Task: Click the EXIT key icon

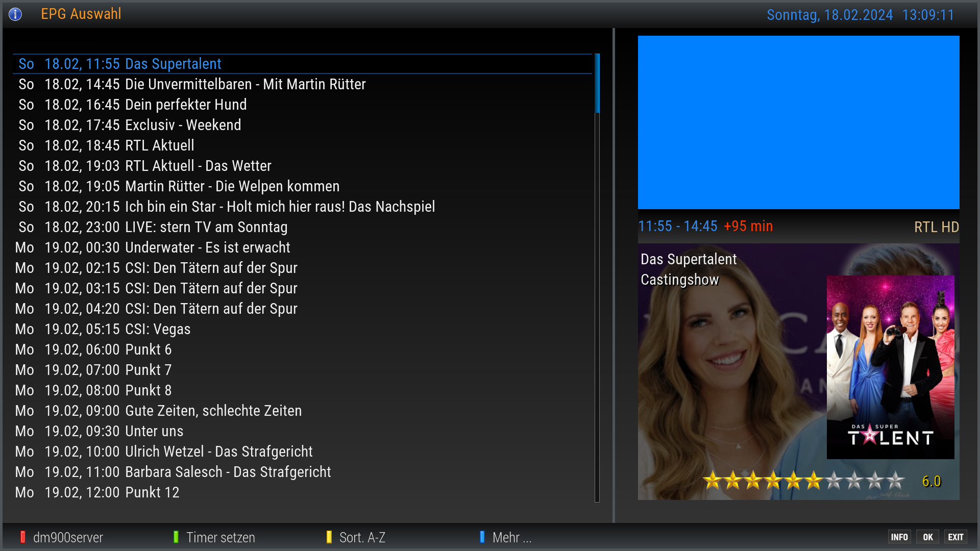Action: [955, 537]
